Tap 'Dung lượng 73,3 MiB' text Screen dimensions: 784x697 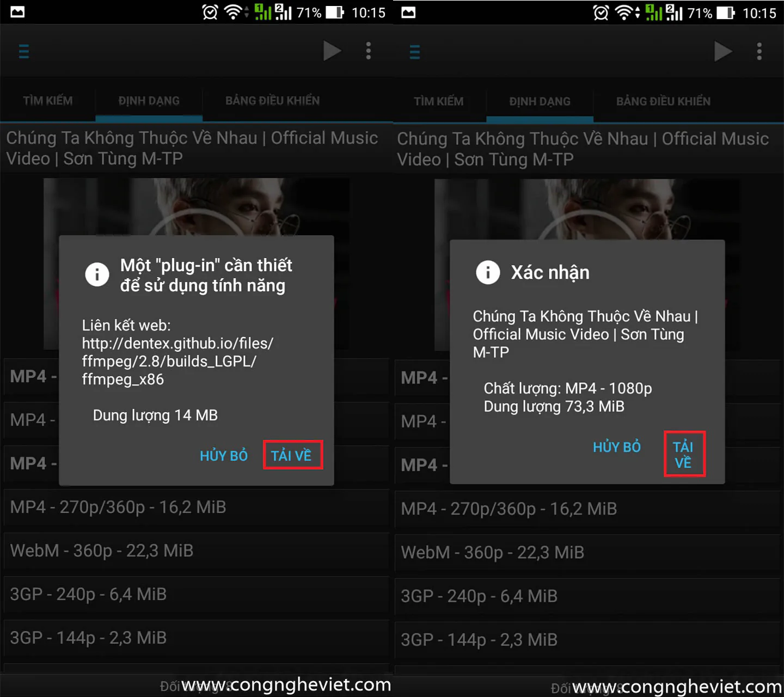(x=554, y=407)
